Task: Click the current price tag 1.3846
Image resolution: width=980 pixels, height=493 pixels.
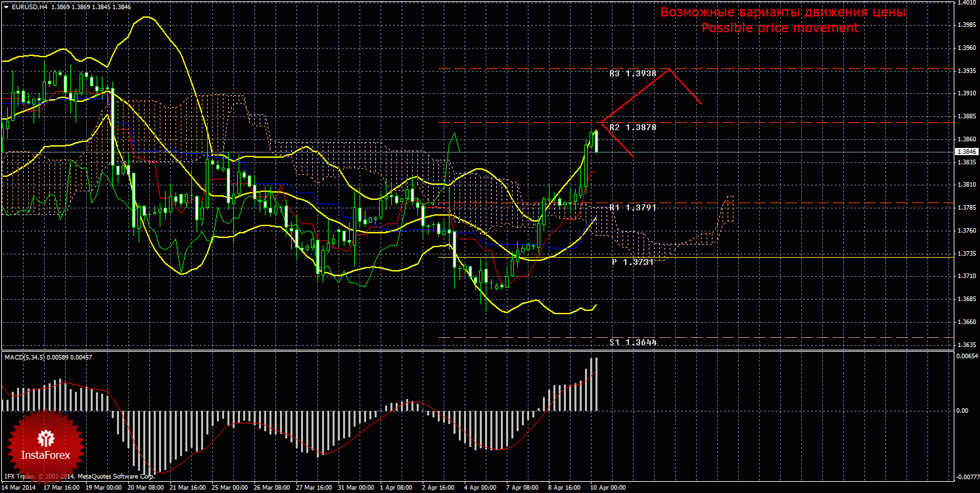Action: click(967, 151)
